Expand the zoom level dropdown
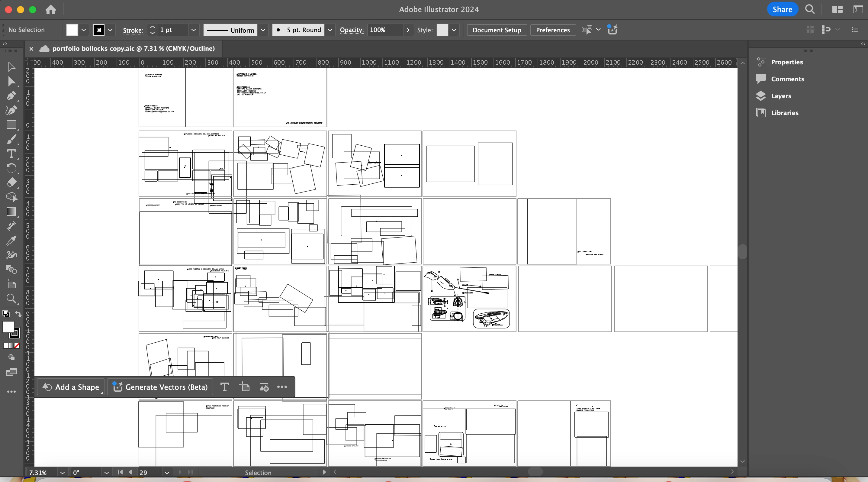The height and width of the screenshot is (482, 868). (62, 473)
